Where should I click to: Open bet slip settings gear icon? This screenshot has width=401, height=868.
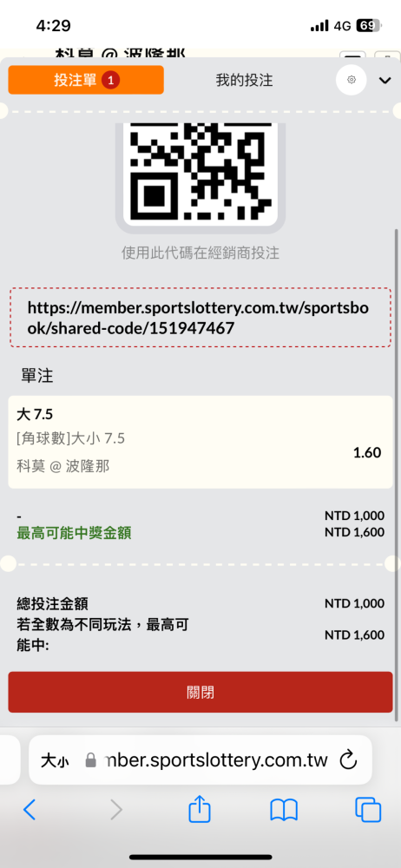pyautogui.click(x=352, y=80)
